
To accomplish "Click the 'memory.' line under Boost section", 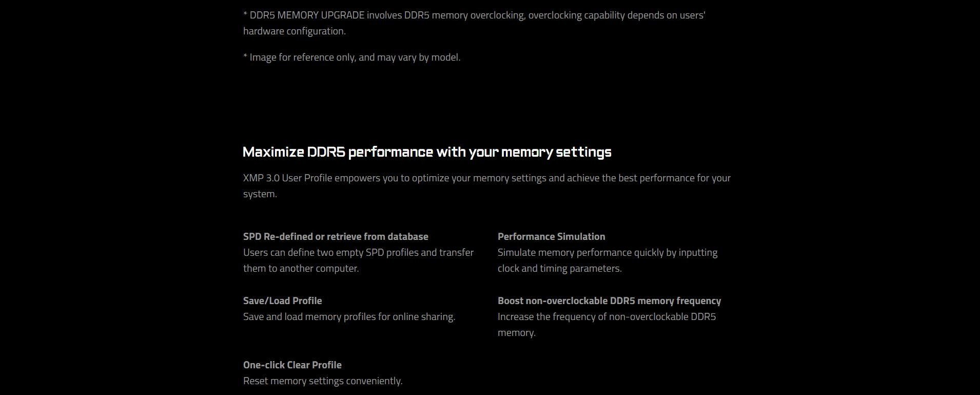I will pyautogui.click(x=517, y=332).
